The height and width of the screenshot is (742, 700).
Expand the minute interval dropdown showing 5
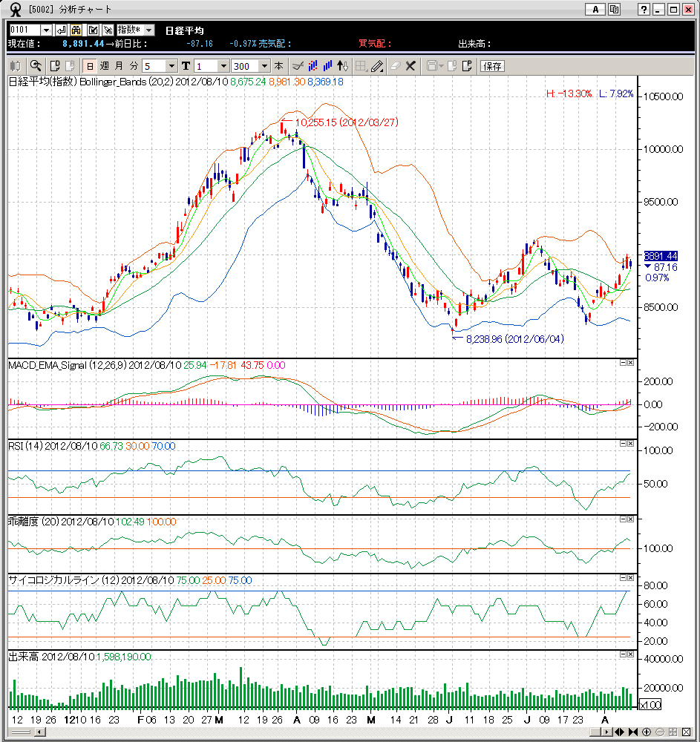172,65
